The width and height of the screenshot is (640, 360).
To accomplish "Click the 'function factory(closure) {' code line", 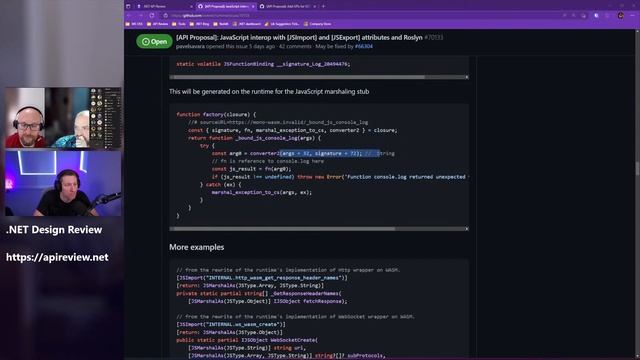I will pyautogui.click(x=216, y=115).
